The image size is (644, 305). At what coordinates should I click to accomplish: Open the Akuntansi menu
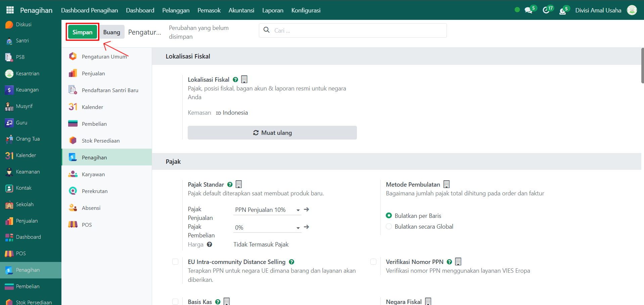[x=241, y=10]
